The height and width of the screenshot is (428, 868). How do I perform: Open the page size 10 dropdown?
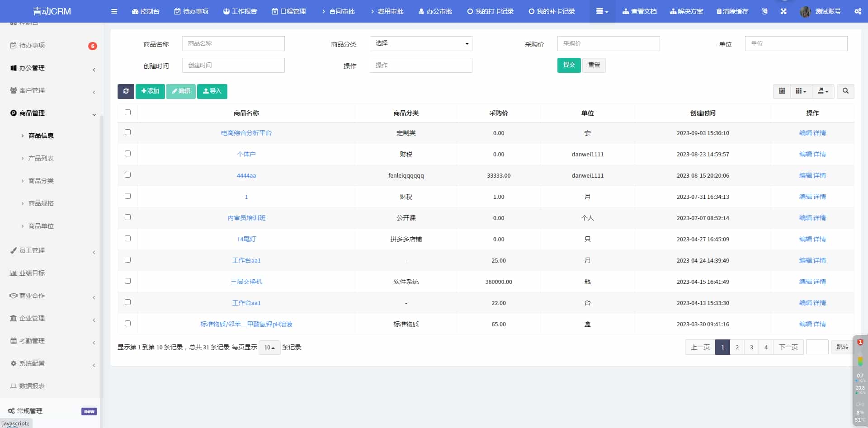pos(269,348)
